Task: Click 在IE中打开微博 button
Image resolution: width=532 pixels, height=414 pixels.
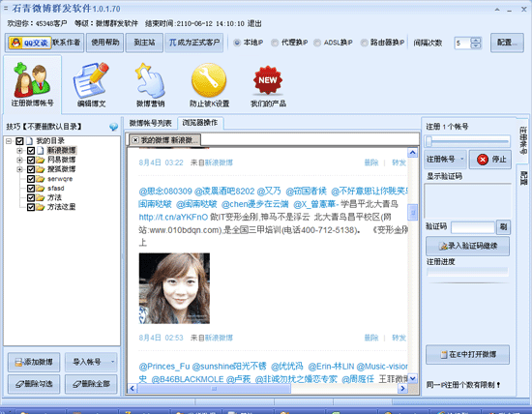Action: click(x=467, y=355)
